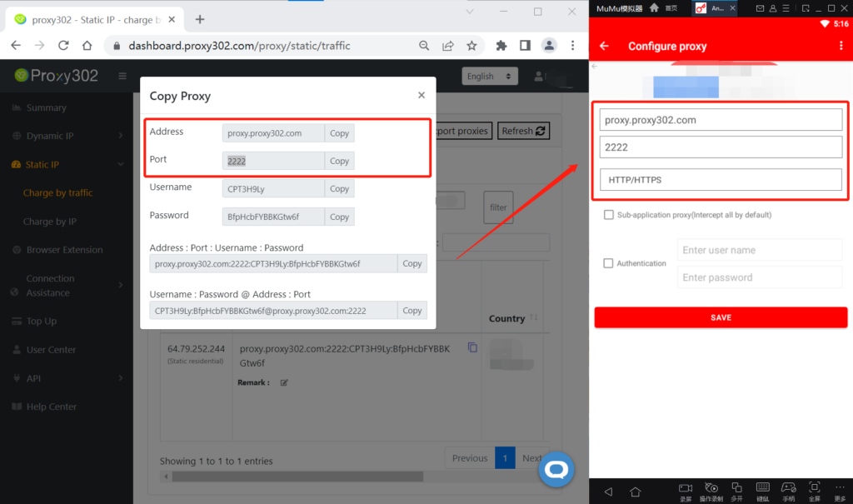The image size is (853, 504).
Task: Open a new browser tab
Action: pyautogui.click(x=200, y=20)
